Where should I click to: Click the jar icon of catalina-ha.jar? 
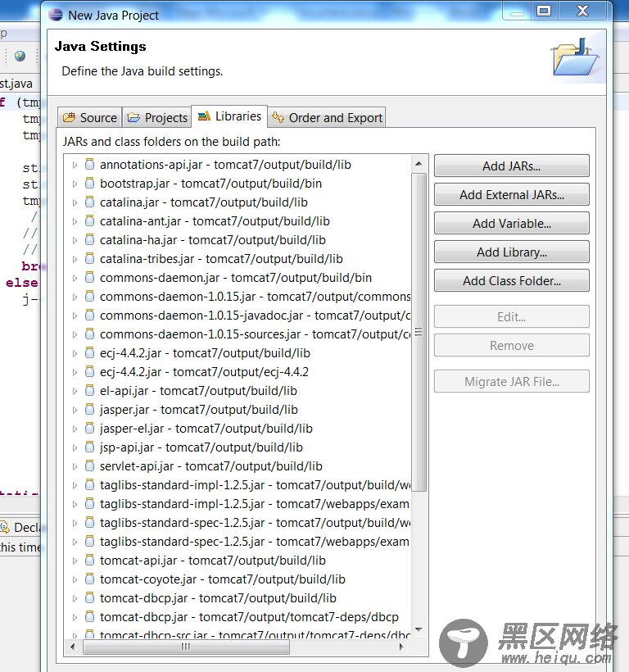tap(89, 239)
